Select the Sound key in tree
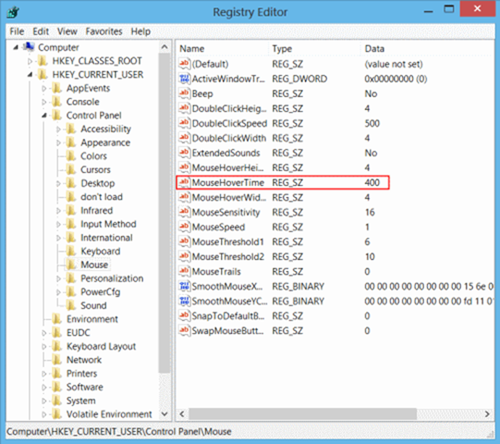500x444 pixels. pos(93,305)
